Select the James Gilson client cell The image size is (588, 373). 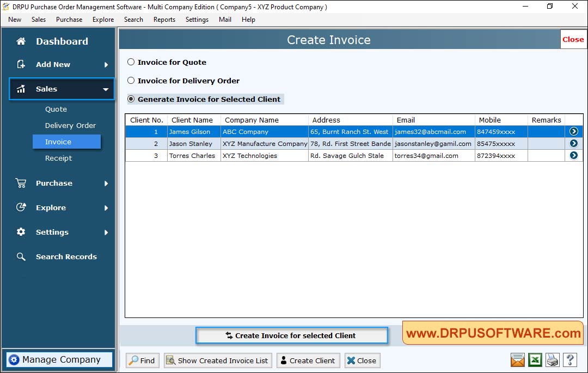pyautogui.click(x=194, y=132)
